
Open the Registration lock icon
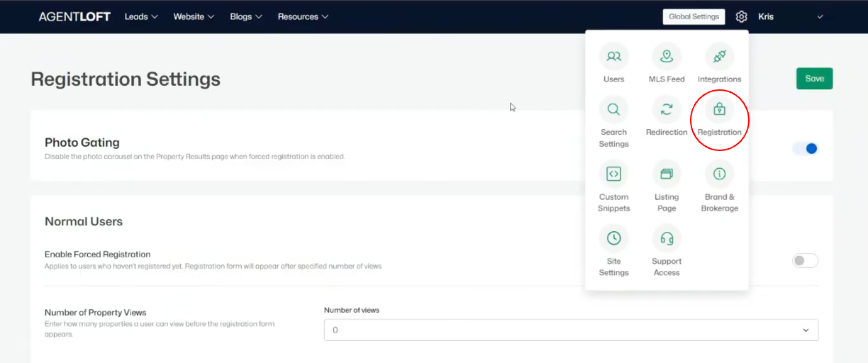[719, 109]
